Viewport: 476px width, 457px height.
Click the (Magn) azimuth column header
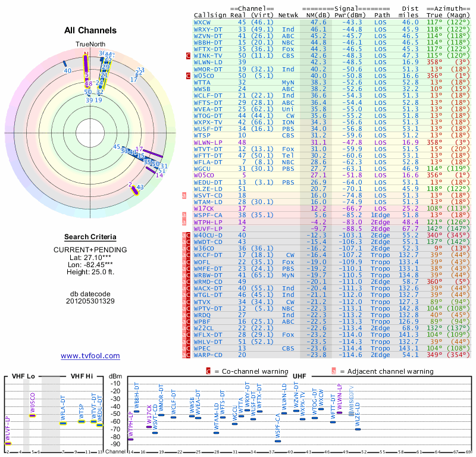(458, 15)
